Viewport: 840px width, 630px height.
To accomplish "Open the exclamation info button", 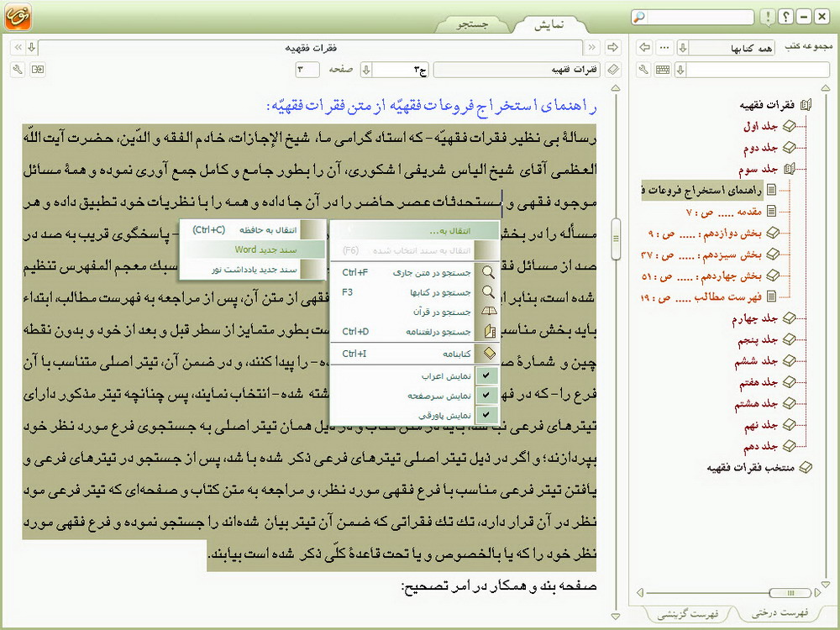I will click(769, 17).
